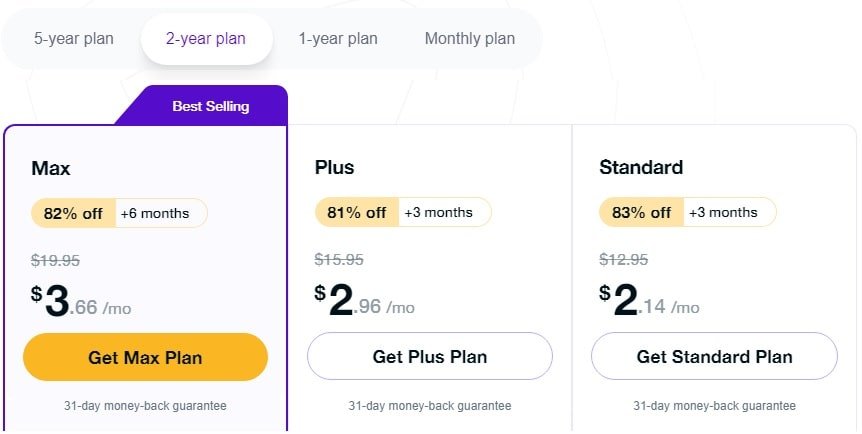862x434 pixels.
Task: Choose the 1-year plan tab
Action: 338,39
